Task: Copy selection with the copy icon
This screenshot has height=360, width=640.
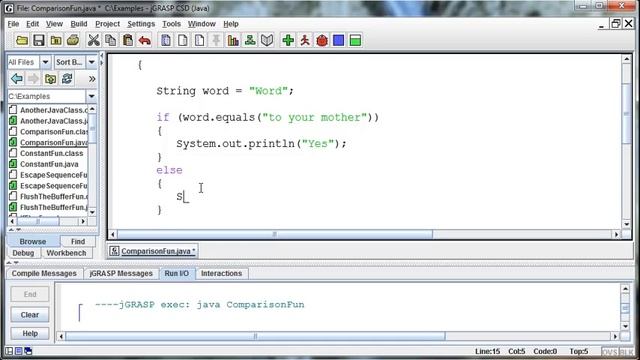Action: 110,40
